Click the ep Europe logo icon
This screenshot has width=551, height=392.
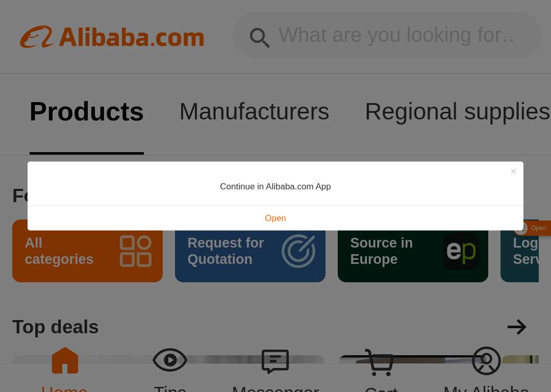point(461,251)
